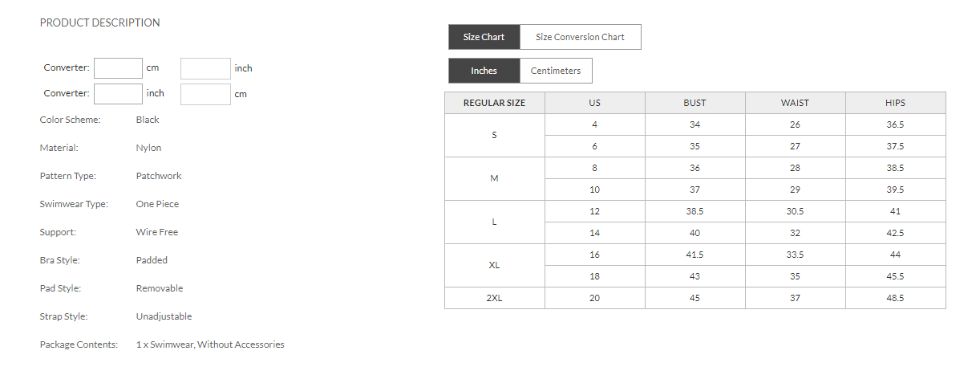Click the cm result field in second converter row

tap(205, 94)
